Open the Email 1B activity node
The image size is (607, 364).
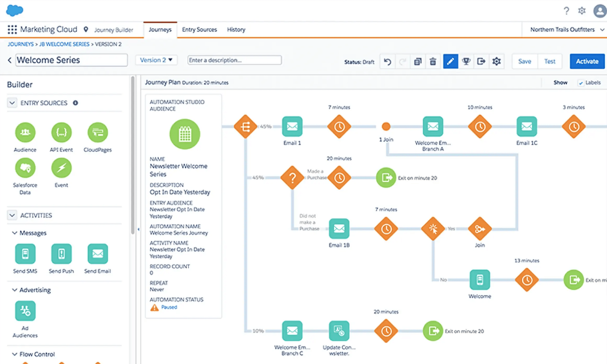click(x=339, y=228)
